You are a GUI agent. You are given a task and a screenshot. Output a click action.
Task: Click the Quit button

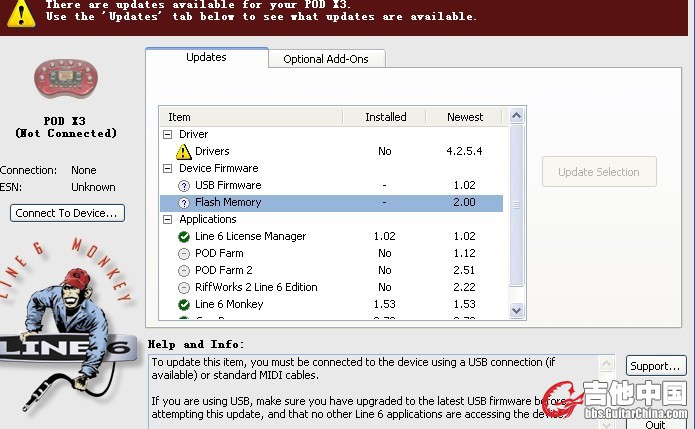pyautogui.click(x=656, y=424)
